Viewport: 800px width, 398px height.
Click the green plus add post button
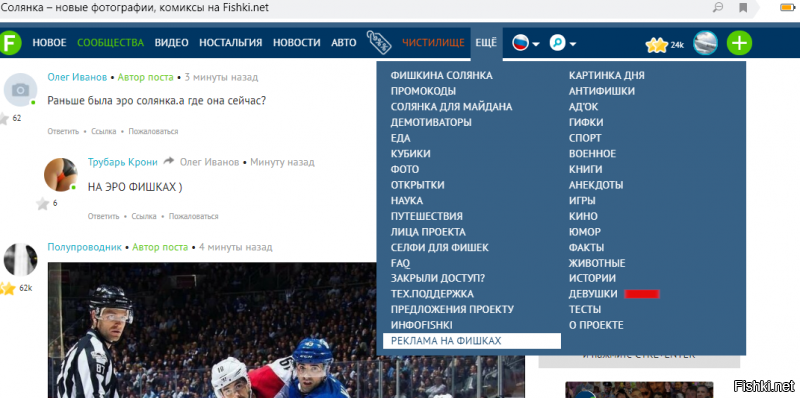click(x=739, y=43)
